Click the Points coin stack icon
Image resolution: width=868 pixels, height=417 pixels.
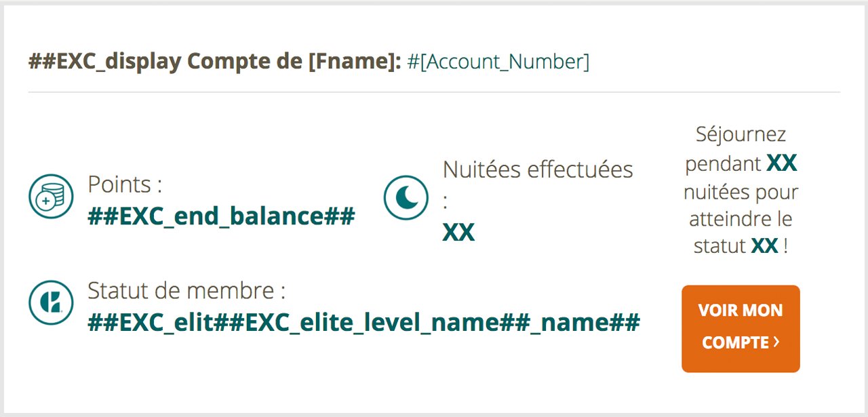point(51,197)
